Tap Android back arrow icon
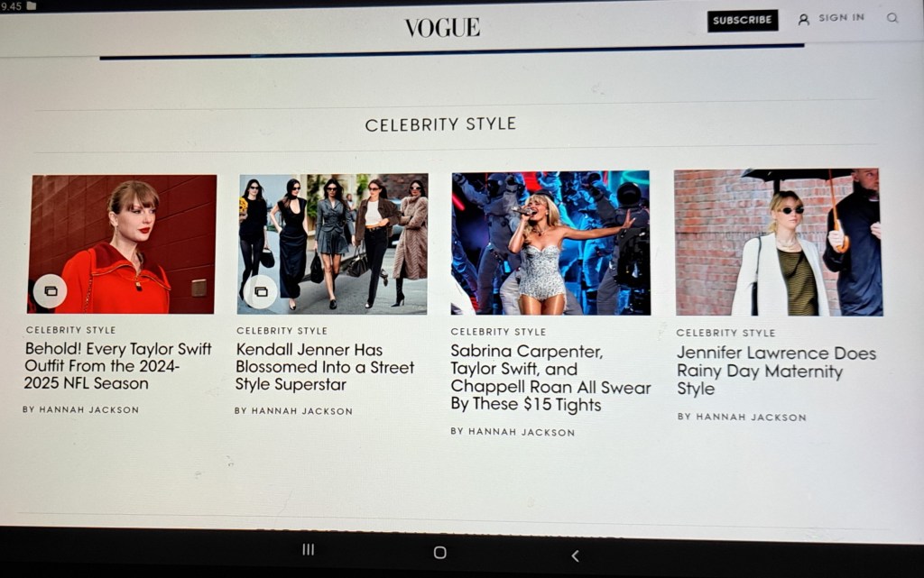Viewport: 924px width, 578px height. pyautogui.click(x=575, y=555)
